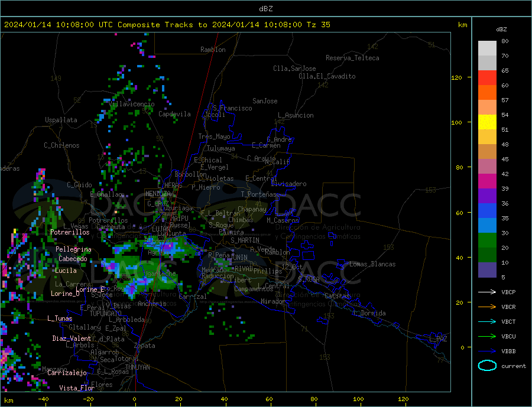
Task: Click the blue VBBB arrow legend icon
Action: (487, 351)
